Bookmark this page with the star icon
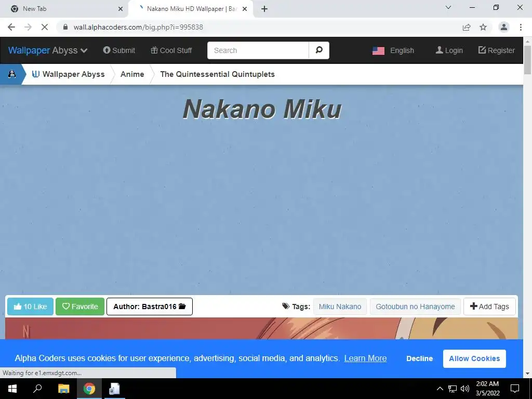This screenshot has height=399, width=532. point(483,27)
